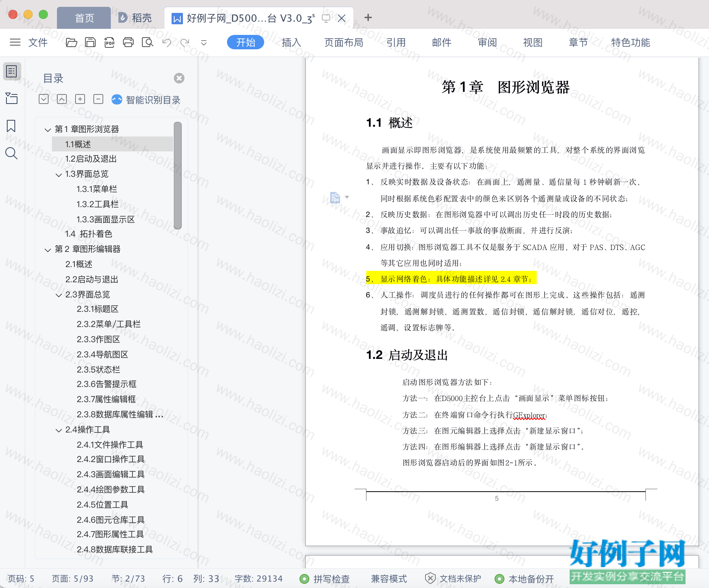709x588 pixels.
Task: Click the paragraph layout icon in margin
Action: point(335,198)
